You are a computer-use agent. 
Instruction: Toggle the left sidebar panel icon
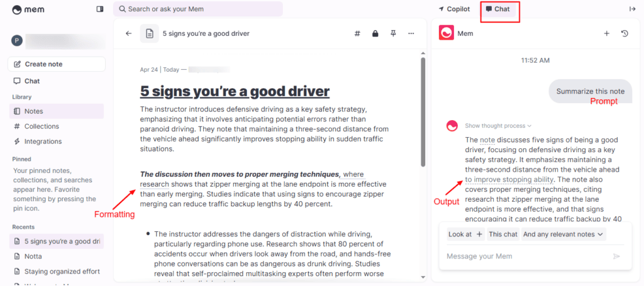click(x=100, y=9)
